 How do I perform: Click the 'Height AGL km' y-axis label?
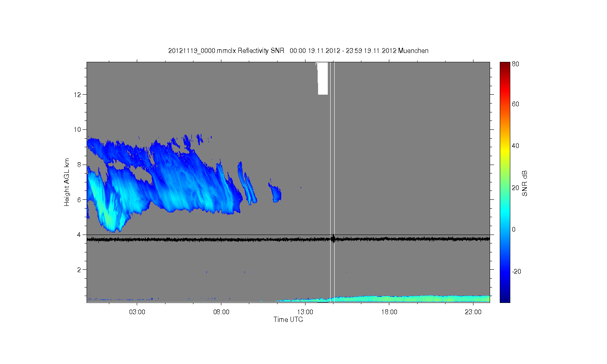click(67, 182)
